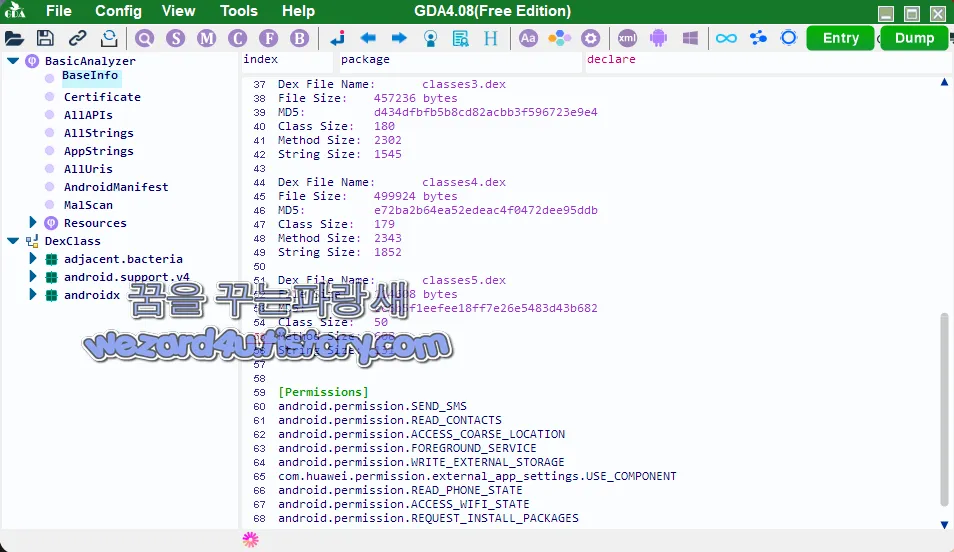Screen dimensions: 954x552
Task: Click the purple F fields icon
Action: coord(268,38)
